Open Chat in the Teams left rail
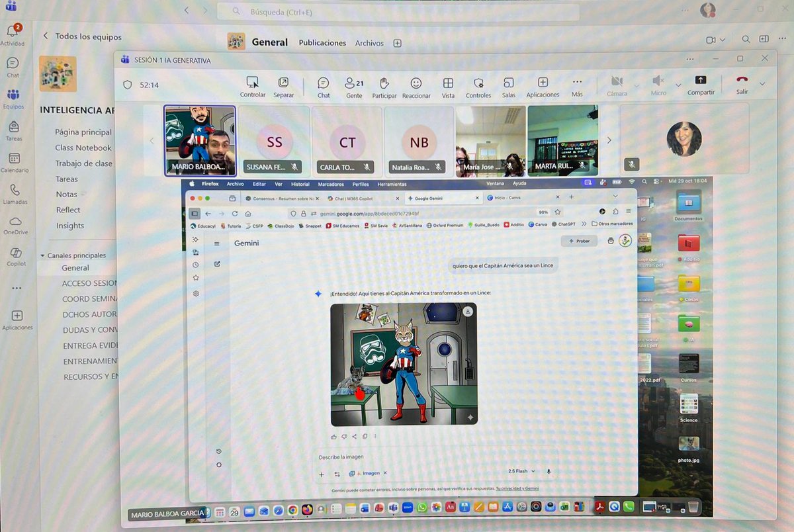794x532 pixels. [13, 67]
